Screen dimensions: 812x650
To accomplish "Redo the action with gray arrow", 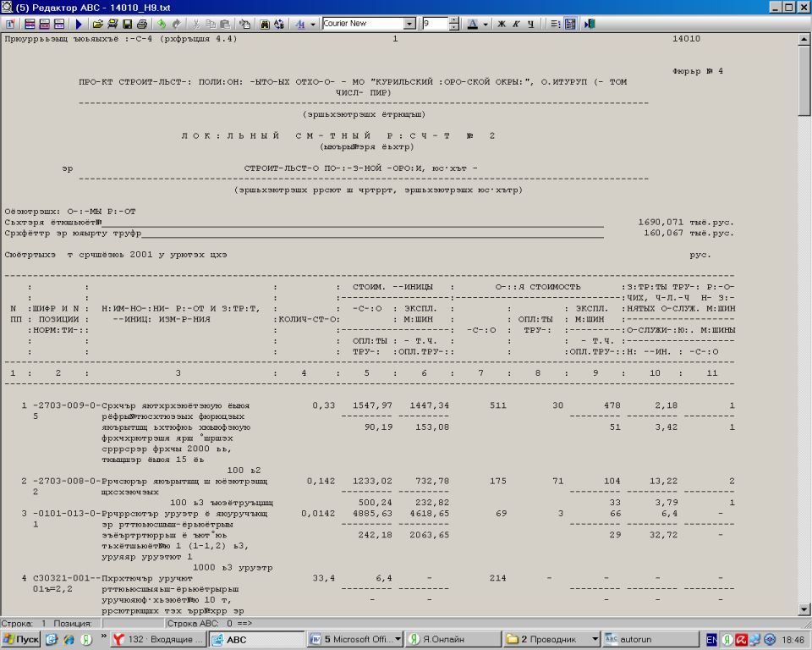I will pyautogui.click(x=177, y=24).
